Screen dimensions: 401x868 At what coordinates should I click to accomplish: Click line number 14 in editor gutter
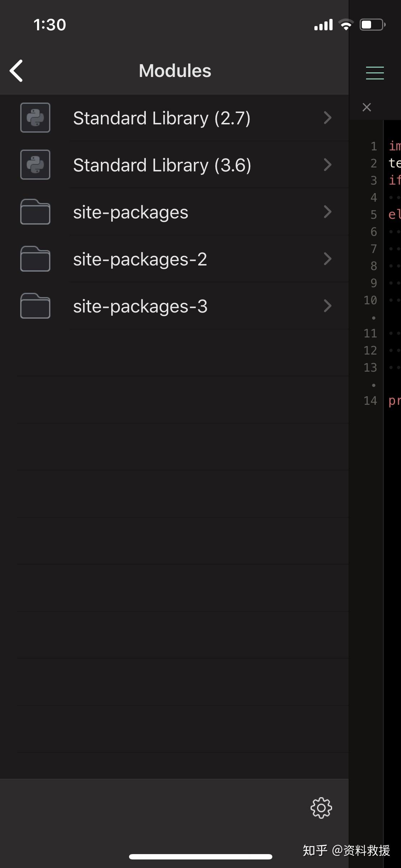pos(370,401)
